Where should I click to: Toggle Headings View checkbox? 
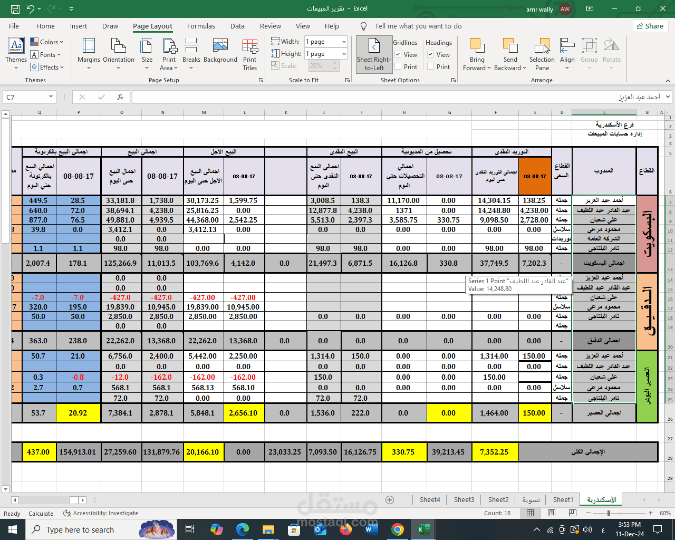[430, 55]
